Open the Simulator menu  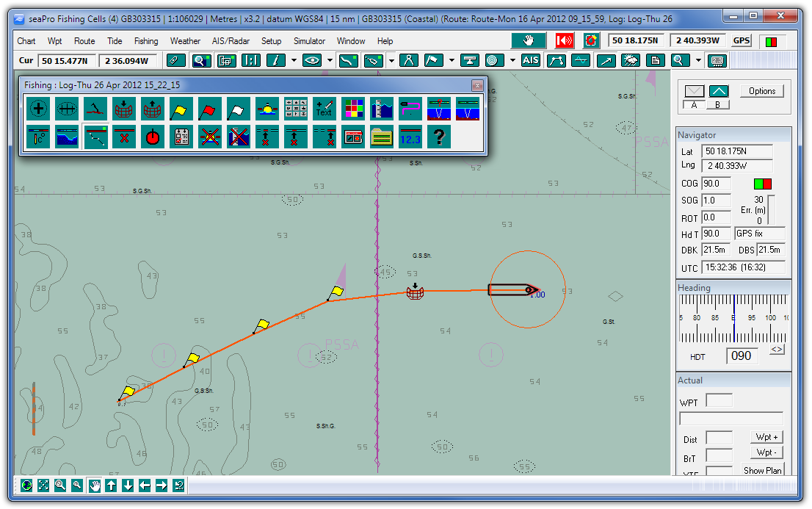(310, 41)
